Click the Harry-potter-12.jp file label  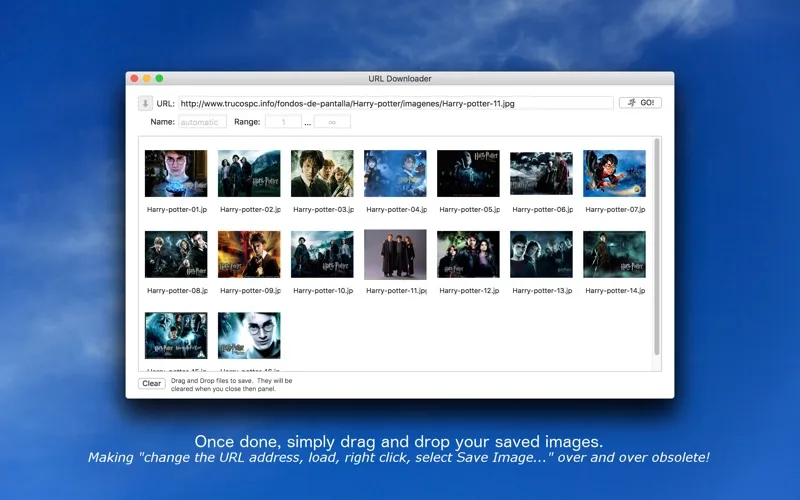tap(469, 291)
